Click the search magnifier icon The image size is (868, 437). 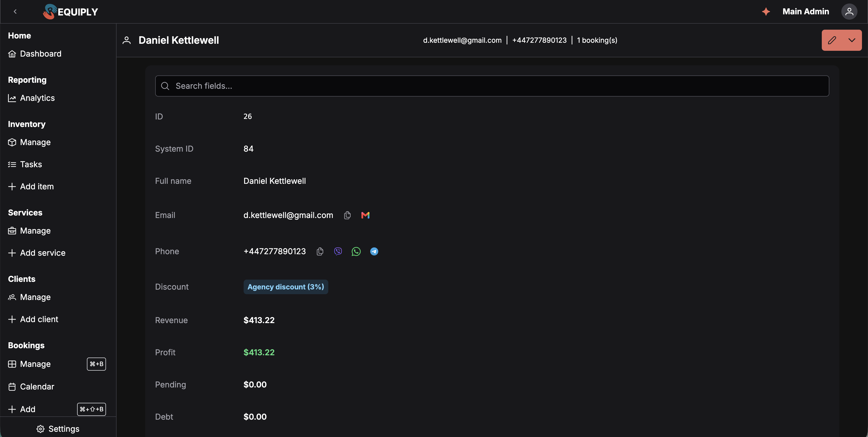(165, 86)
